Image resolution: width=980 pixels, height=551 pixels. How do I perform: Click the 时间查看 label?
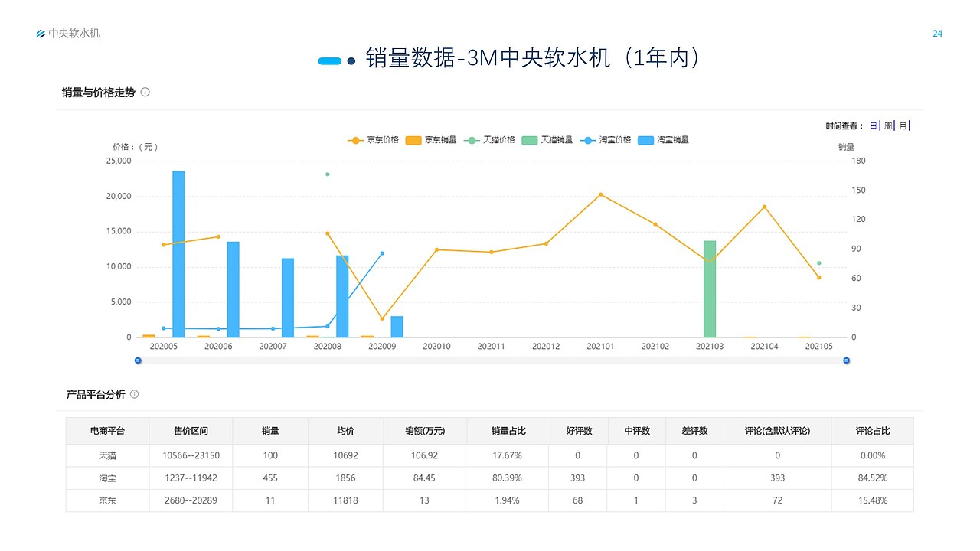tap(844, 126)
